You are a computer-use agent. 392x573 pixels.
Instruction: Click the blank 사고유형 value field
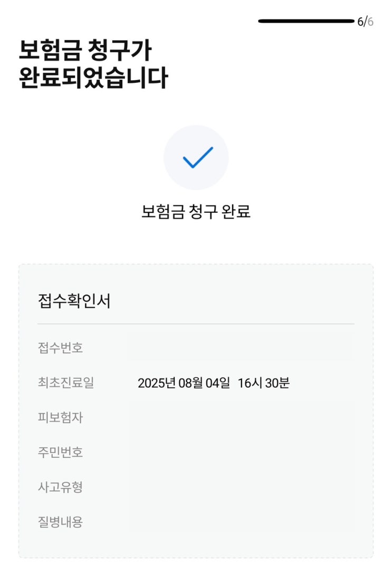pyautogui.click(x=241, y=487)
